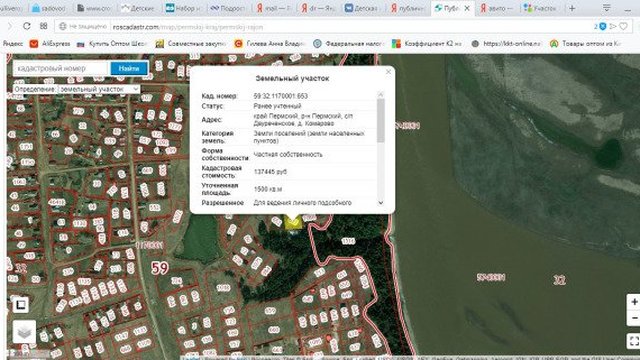Click parcel label 1316 on map
This screenshot has height=360, width=640.
point(348,241)
